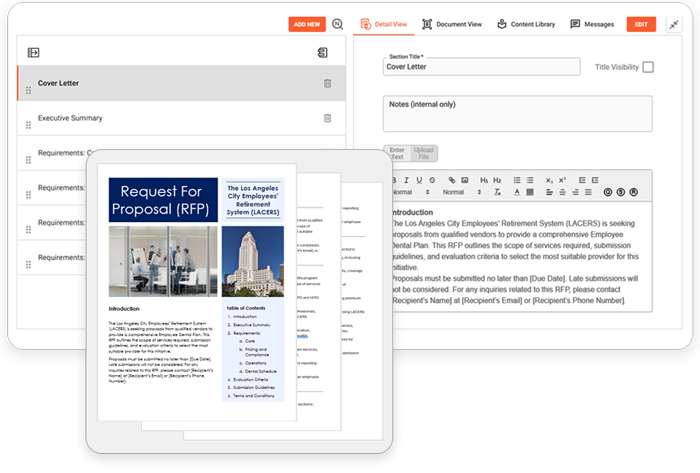The height and width of the screenshot is (473, 700).
Task: Apply Heading 2 style (H2)
Action: (497, 180)
